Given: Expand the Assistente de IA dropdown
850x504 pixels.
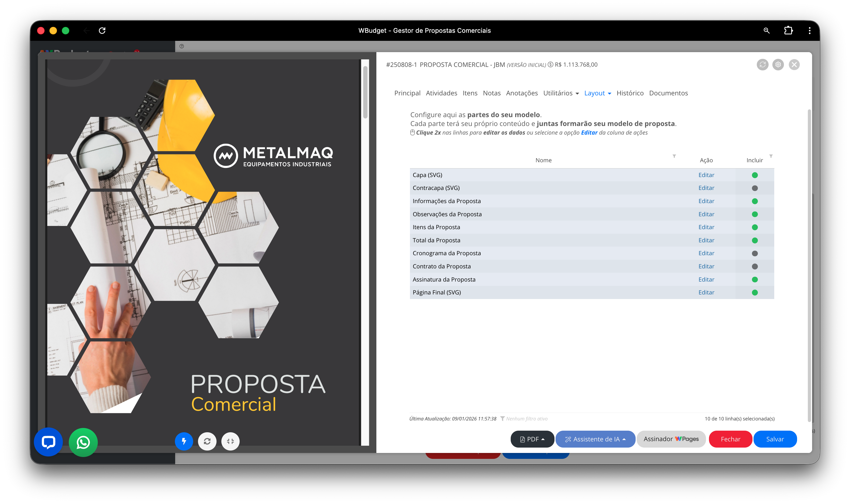Looking at the screenshot, I should 595,439.
